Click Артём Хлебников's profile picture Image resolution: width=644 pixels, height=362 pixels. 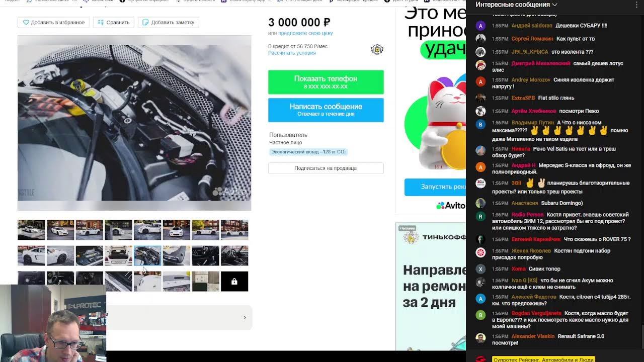click(x=480, y=111)
